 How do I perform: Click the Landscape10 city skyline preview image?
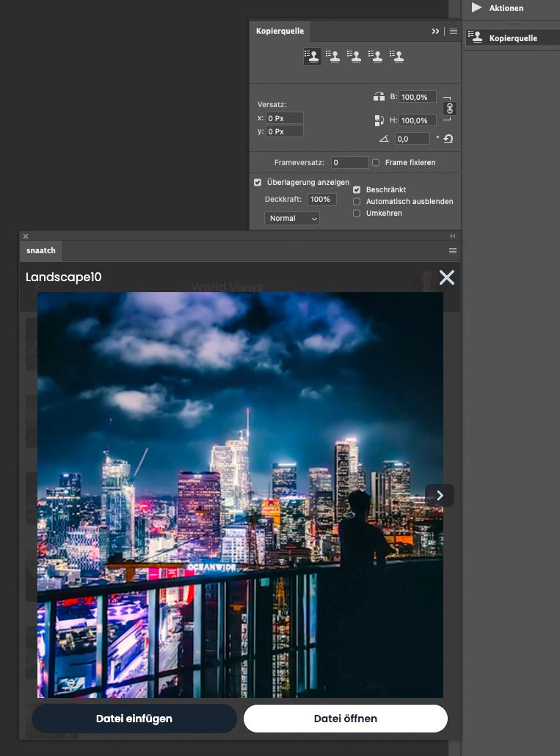(x=240, y=495)
